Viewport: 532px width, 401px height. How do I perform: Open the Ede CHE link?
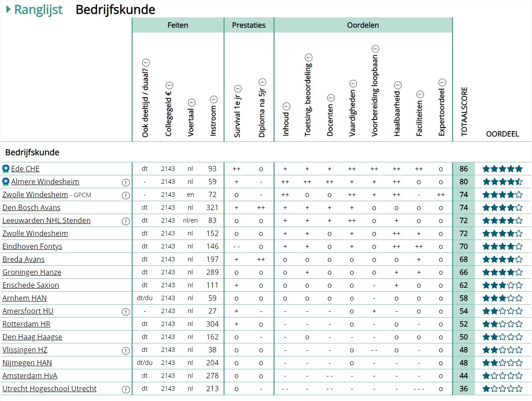tap(25, 169)
